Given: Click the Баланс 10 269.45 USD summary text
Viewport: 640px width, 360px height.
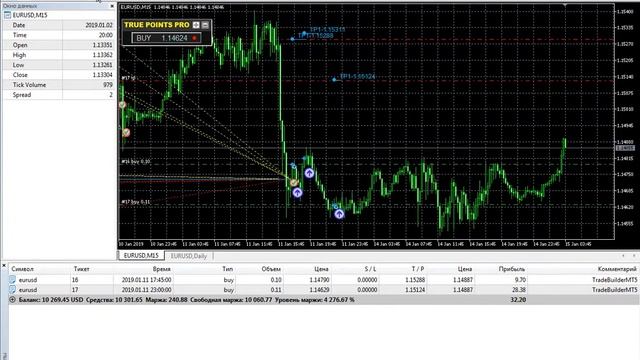Looking at the screenshot, I should [51, 300].
